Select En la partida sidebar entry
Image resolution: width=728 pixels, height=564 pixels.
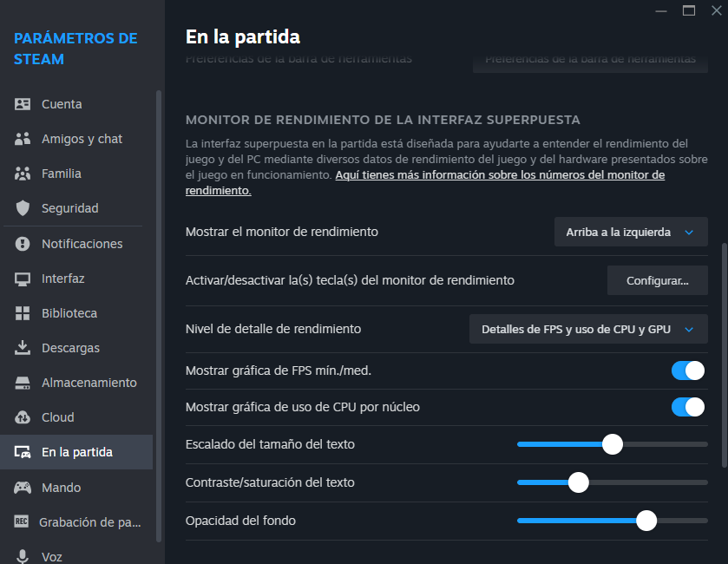tap(76, 452)
